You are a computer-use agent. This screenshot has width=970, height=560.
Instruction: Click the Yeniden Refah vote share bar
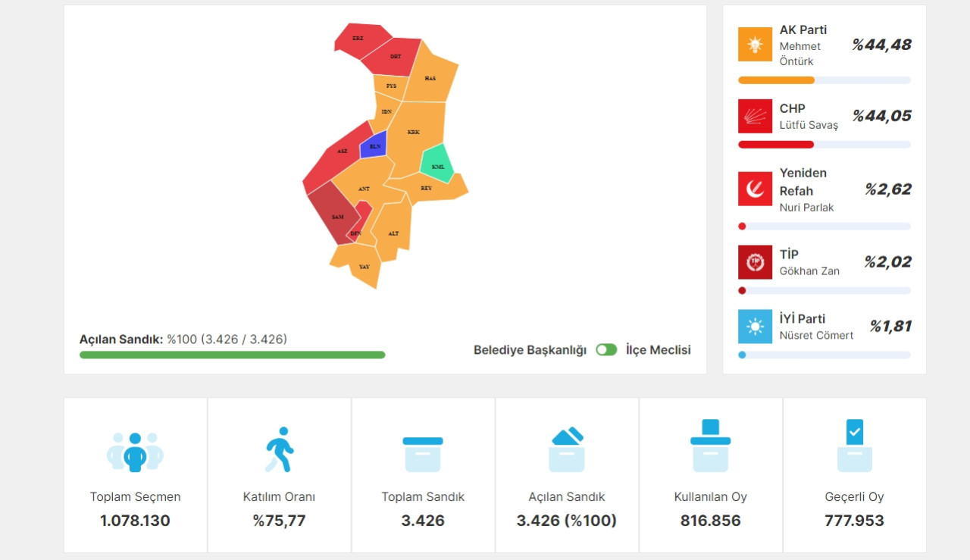pyautogui.click(x=824, y=226)
